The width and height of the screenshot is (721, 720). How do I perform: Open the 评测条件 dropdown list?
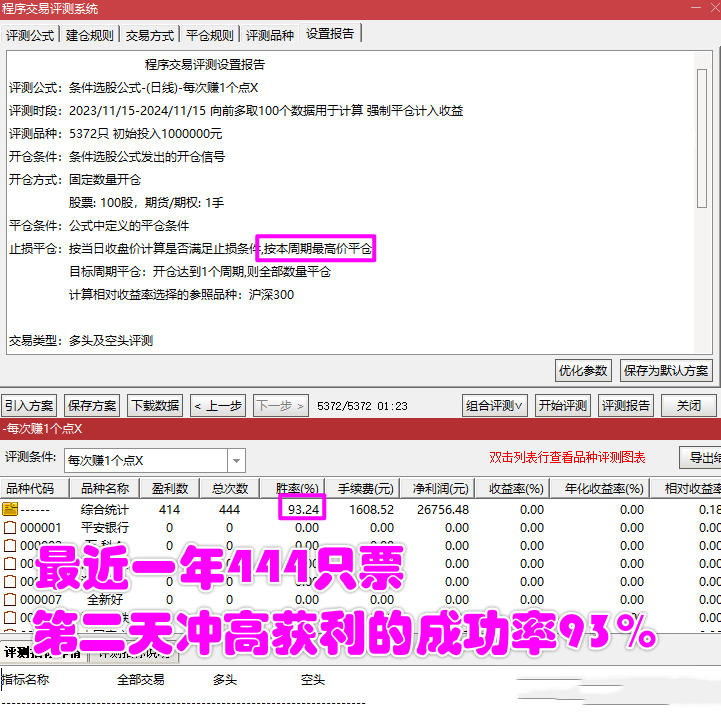coord(236,460)
